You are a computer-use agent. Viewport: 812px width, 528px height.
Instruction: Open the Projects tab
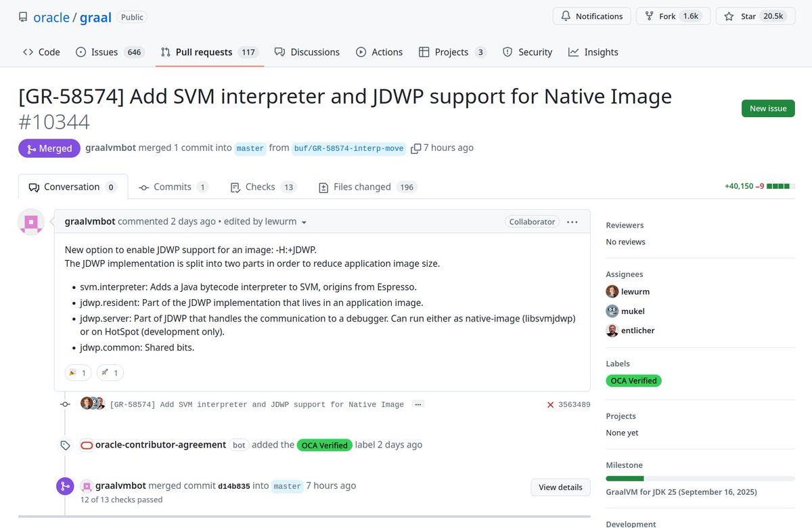[x=453, y=52]
